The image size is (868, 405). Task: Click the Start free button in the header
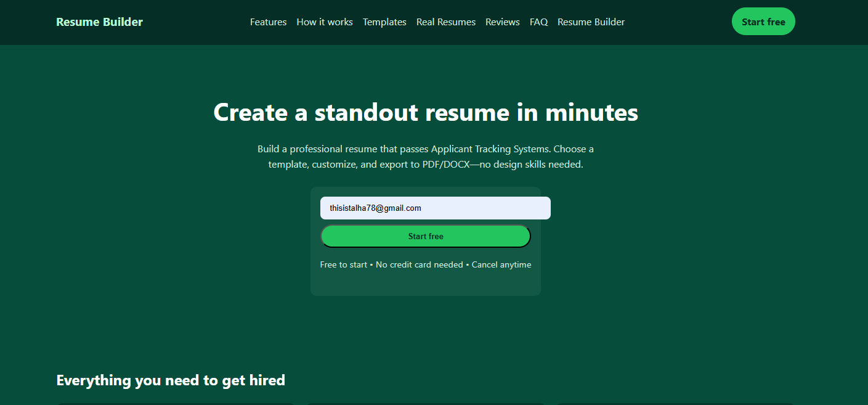point(763,21)
